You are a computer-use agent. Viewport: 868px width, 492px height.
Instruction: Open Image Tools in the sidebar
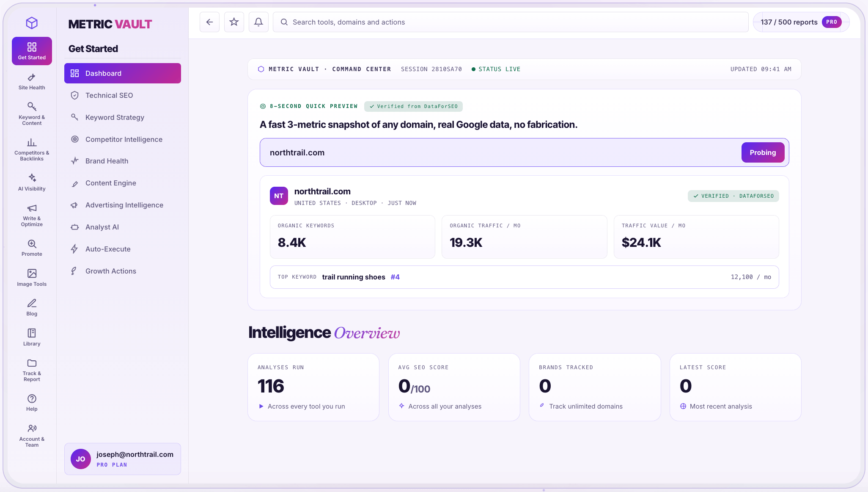pyautogui.click(x=32, y=277)
